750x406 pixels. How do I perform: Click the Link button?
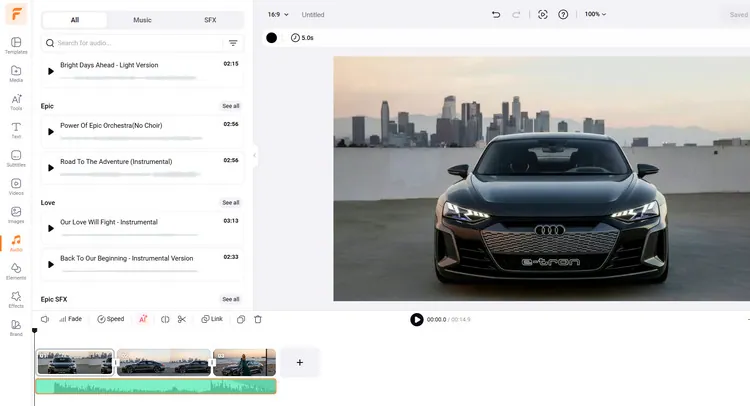(x=212, y=319)
